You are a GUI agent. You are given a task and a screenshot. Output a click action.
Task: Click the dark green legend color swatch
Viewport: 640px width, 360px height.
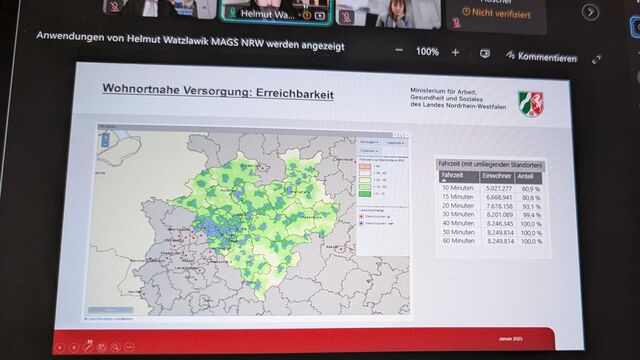point(365,194)
